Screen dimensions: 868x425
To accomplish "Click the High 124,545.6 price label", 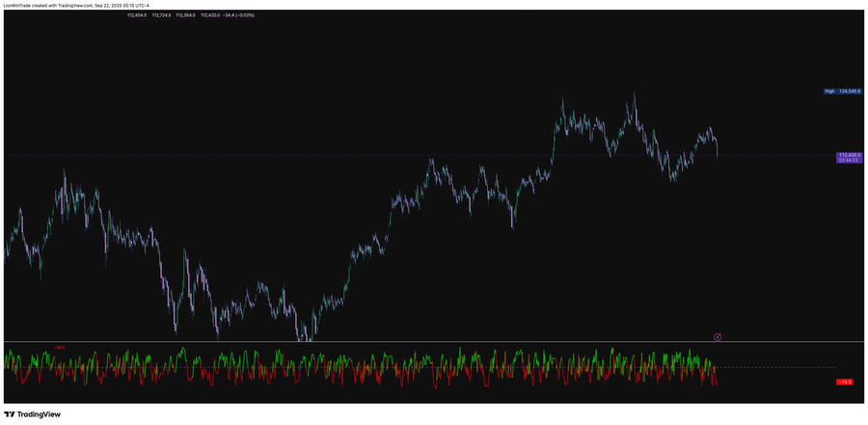I will click(x=843, y=92).
